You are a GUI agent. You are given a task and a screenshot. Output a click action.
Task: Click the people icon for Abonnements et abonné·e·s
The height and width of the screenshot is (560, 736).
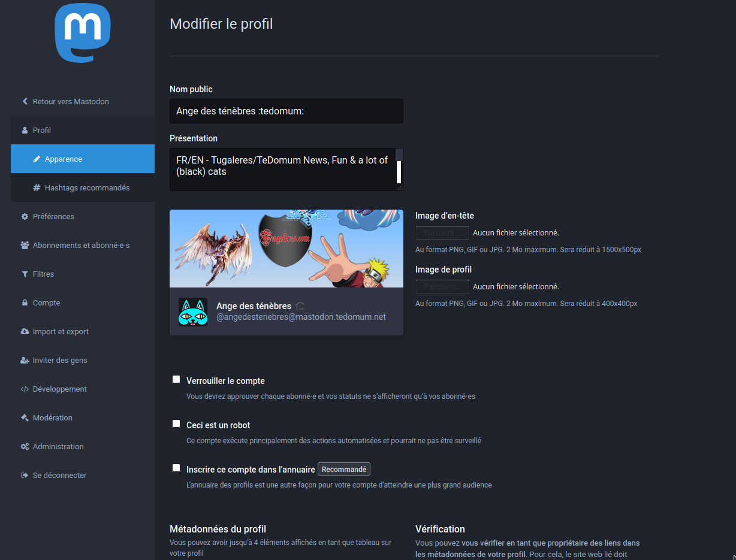coord(25,246)
